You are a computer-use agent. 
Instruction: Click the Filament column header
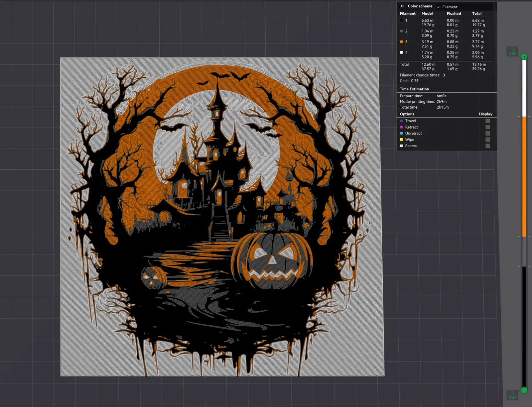click(408, 14)
